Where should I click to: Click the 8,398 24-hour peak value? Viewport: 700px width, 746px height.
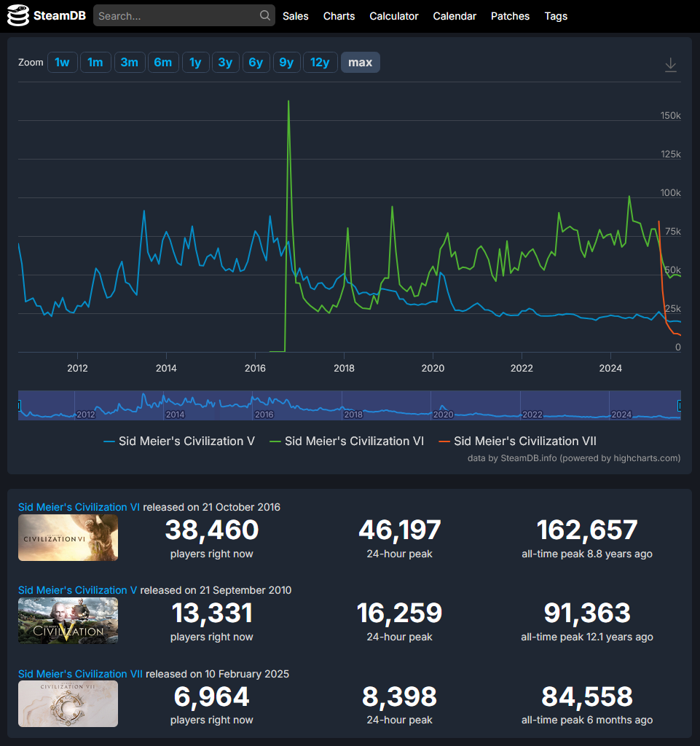(x=399, y=696)
